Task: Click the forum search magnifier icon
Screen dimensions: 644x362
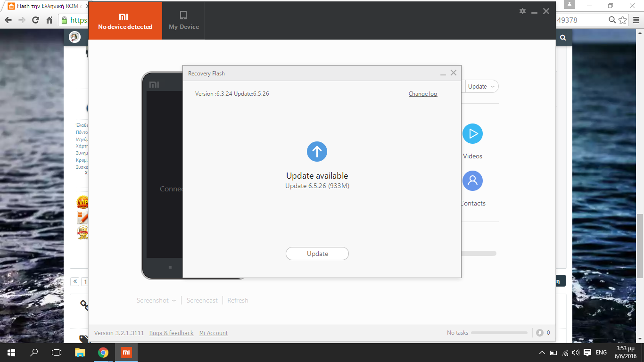Action: click(563, 38)
